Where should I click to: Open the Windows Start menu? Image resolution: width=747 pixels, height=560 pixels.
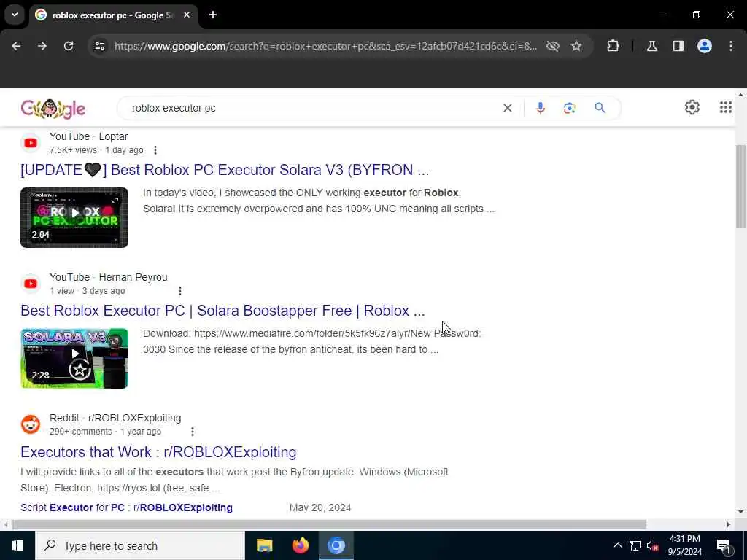click(x=18, y=545)
